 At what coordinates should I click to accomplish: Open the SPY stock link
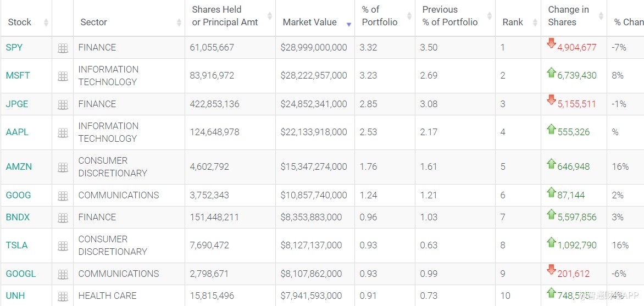point(14,47)
